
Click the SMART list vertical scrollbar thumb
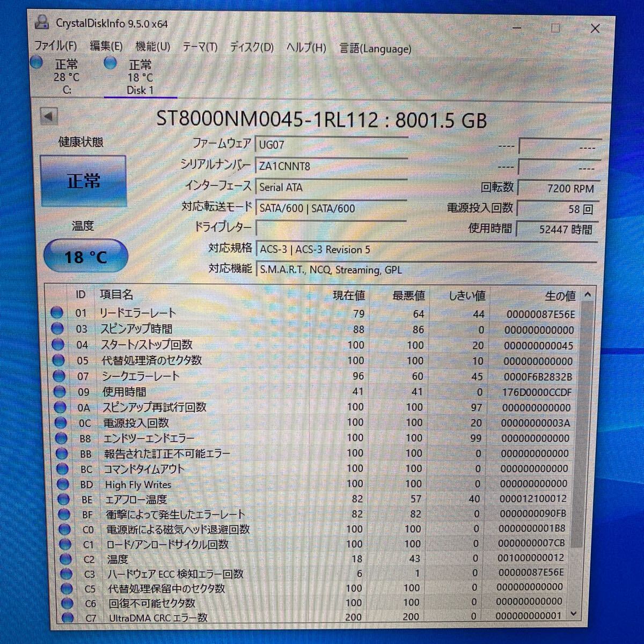point(582,424)
